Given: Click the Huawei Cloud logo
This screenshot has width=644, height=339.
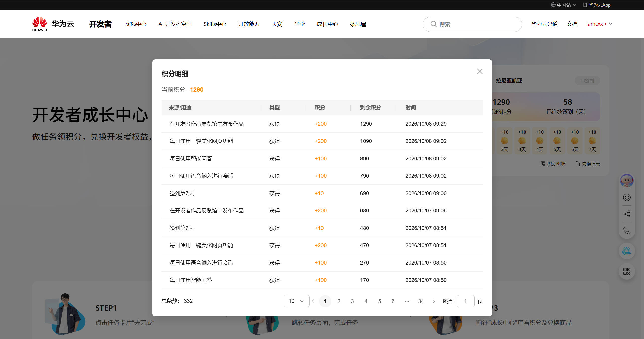Looking at the screenshot, I should (x=53, y=24).
